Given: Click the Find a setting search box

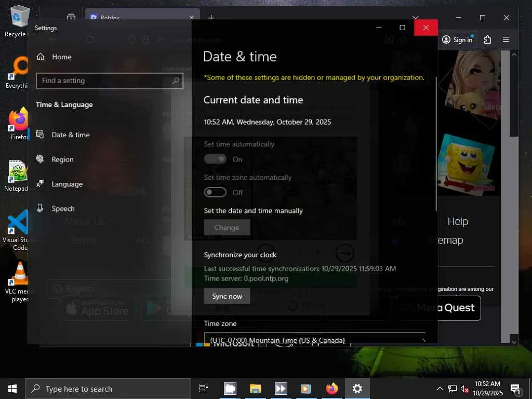Looking at the screenshot, I should [x=109, y=81].
